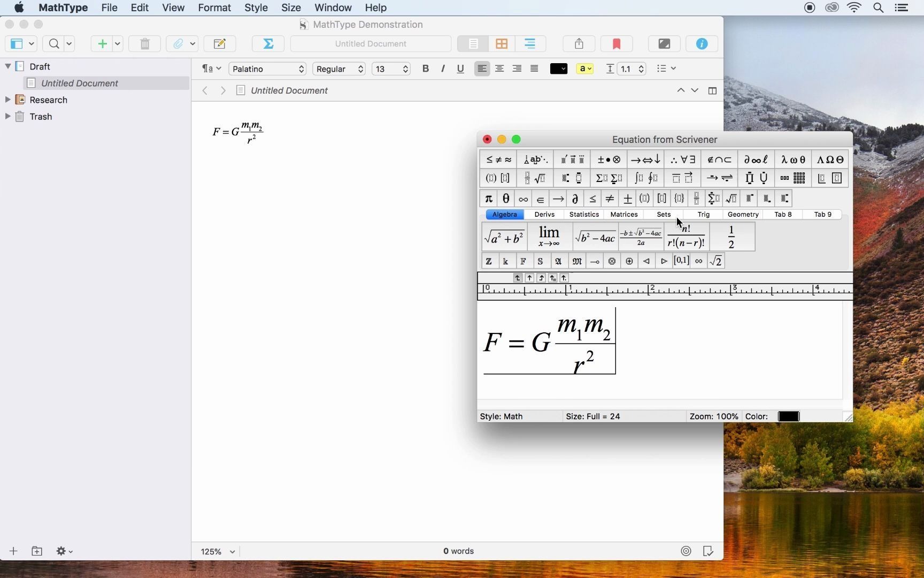Insert the combinations n! formula expression
This screenshot has height=578, width=924.
[686, 237]
